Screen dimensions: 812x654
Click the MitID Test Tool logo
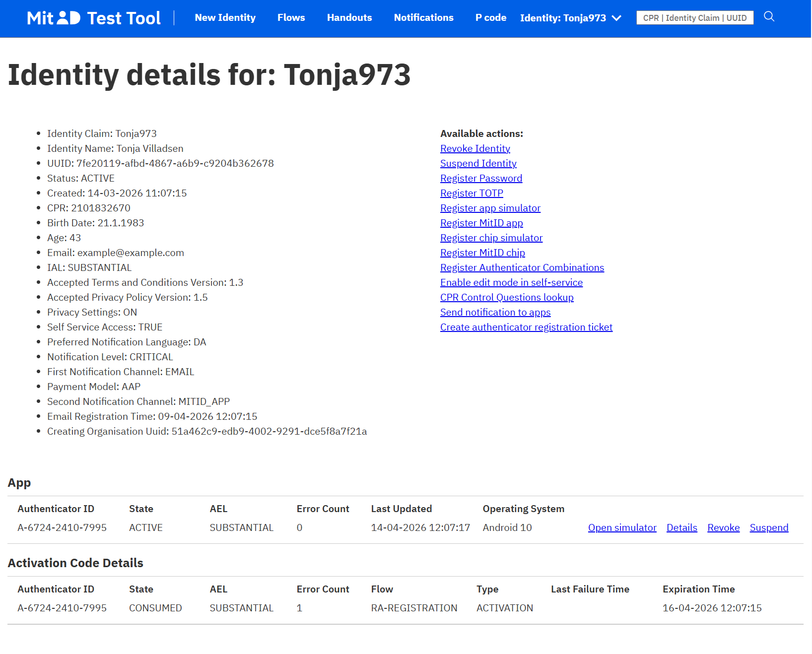tap(93, 18)
